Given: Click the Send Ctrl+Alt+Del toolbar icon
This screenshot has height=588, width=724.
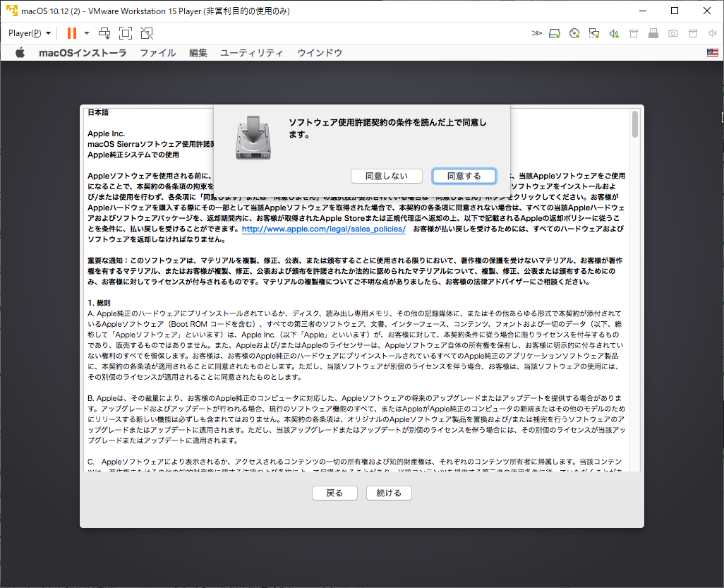Looking at the screenshot, I should coord(105,33).
